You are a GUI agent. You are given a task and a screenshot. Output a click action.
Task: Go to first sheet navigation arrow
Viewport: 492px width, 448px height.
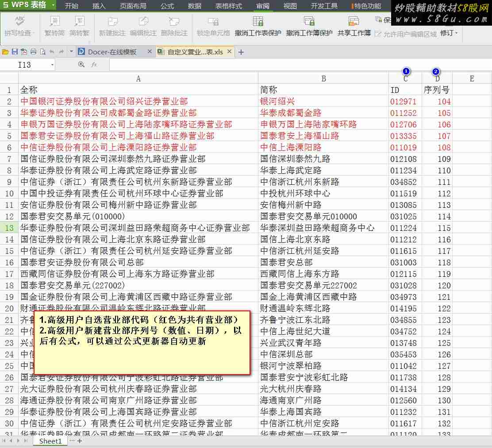[x=4, y=441]
